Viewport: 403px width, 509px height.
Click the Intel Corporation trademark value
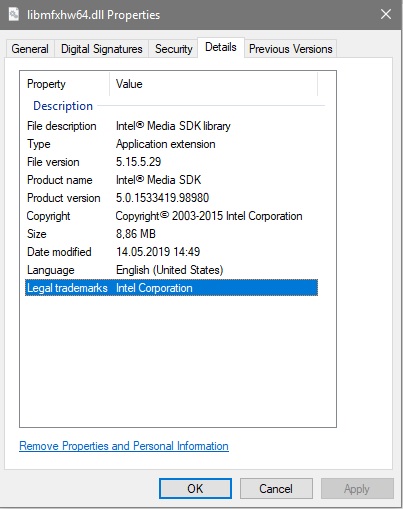coord(154,288)
